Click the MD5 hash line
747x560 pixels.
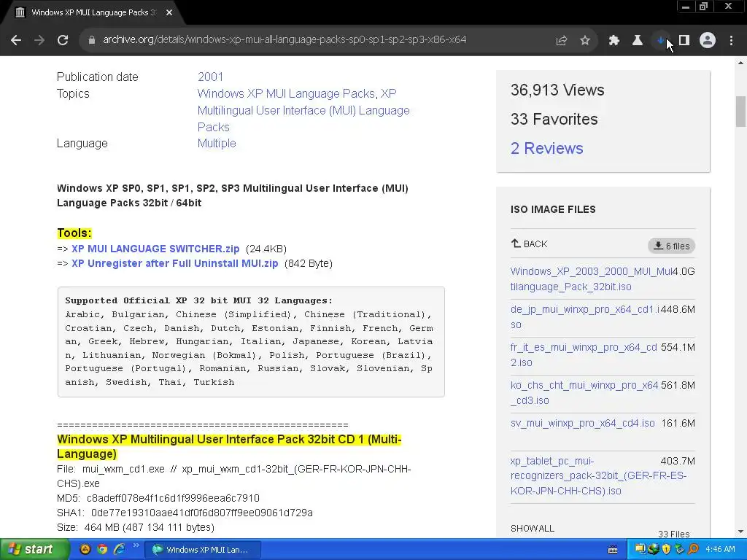click(158, 498)
